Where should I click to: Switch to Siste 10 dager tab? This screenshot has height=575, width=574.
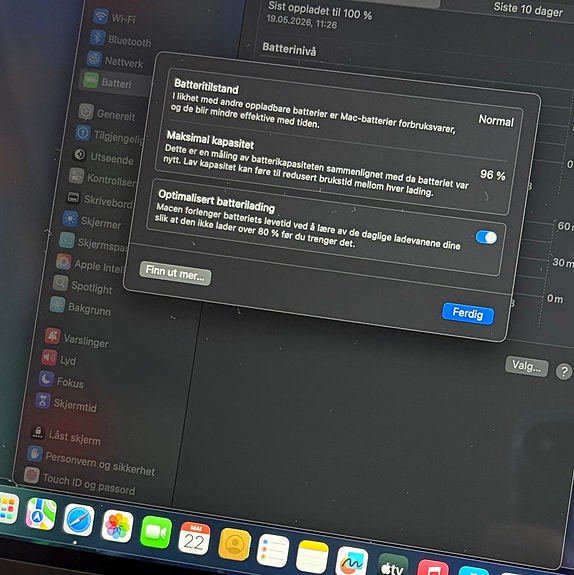[x=527, y=9]
